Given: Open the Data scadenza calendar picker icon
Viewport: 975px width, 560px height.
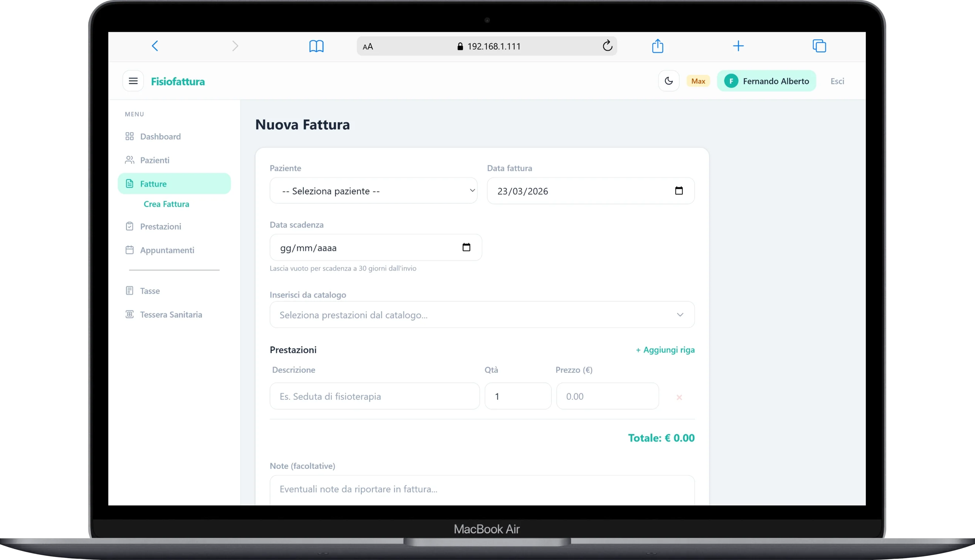Looking at the screenshot, I should pyautogui.click(x=466, y=247).
